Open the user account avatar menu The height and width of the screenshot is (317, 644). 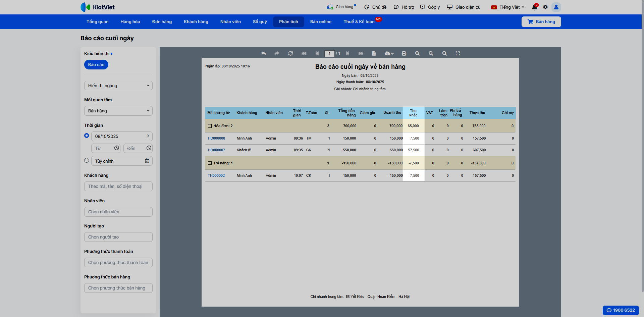(x=556, y=7)
